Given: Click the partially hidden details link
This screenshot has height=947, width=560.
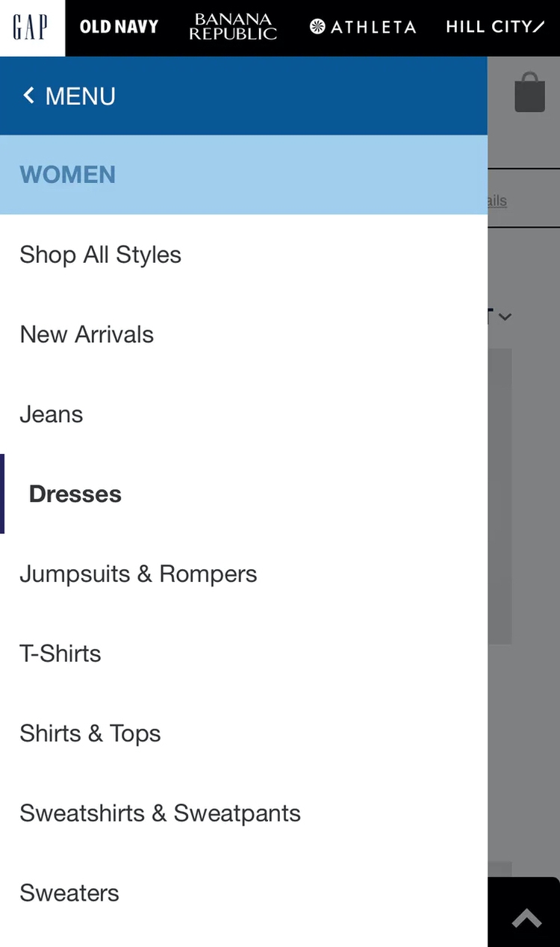Looking at the screenshot, I should (x=497, y=201).
